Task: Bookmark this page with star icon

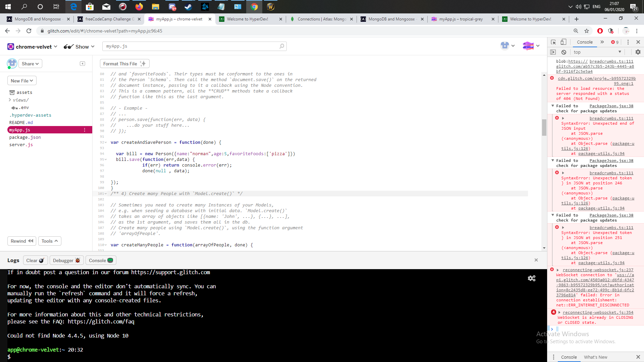Action: tap(587, 31)
